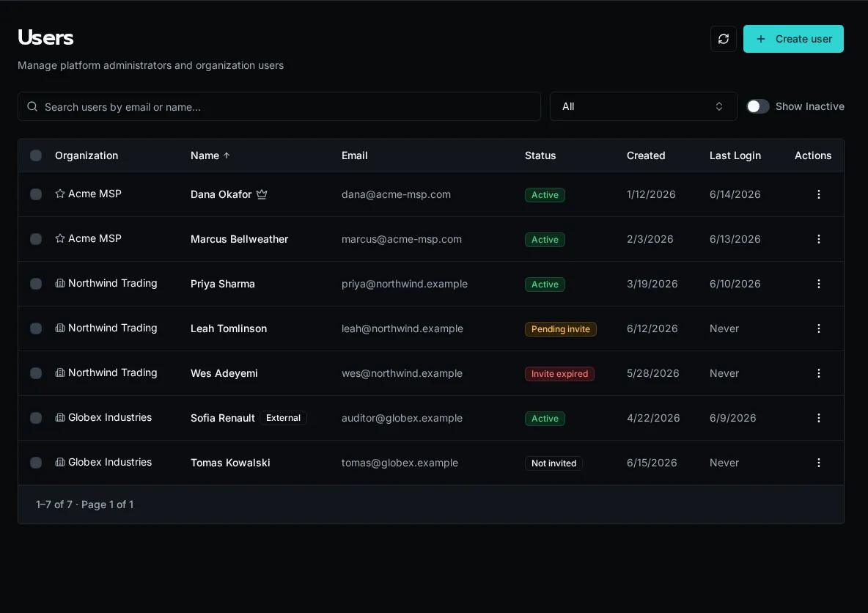Click the Actions column header

click(x=812, y=155)
